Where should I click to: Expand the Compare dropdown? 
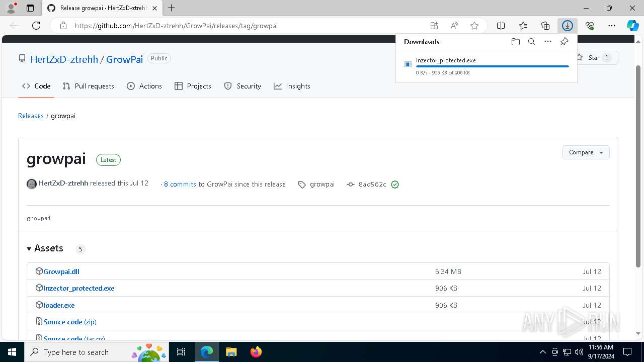[586, 152]
